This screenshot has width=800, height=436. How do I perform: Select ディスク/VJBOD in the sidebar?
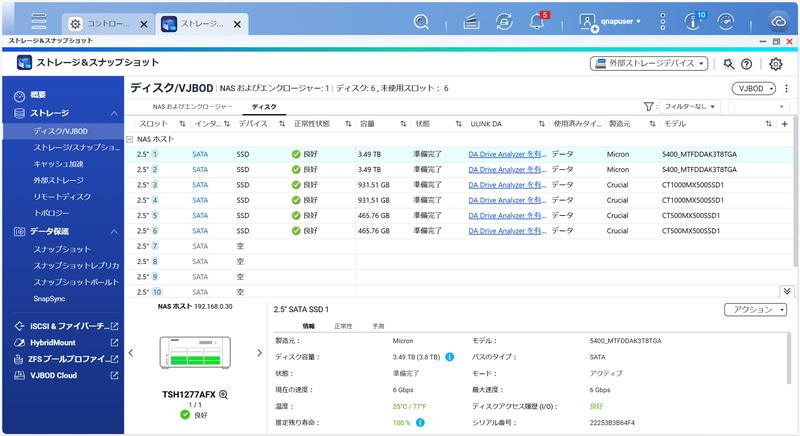[63, 131]
